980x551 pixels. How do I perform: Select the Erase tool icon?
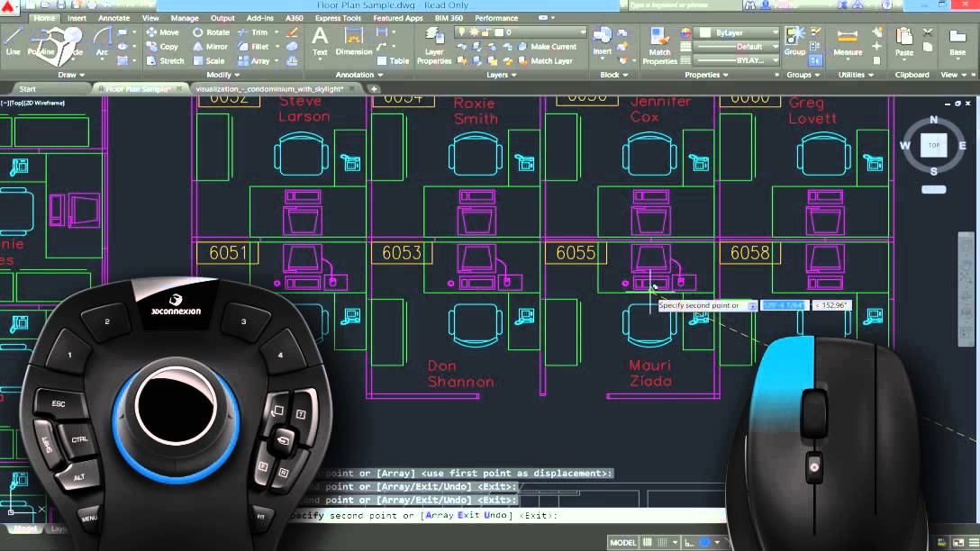[292, 32]
